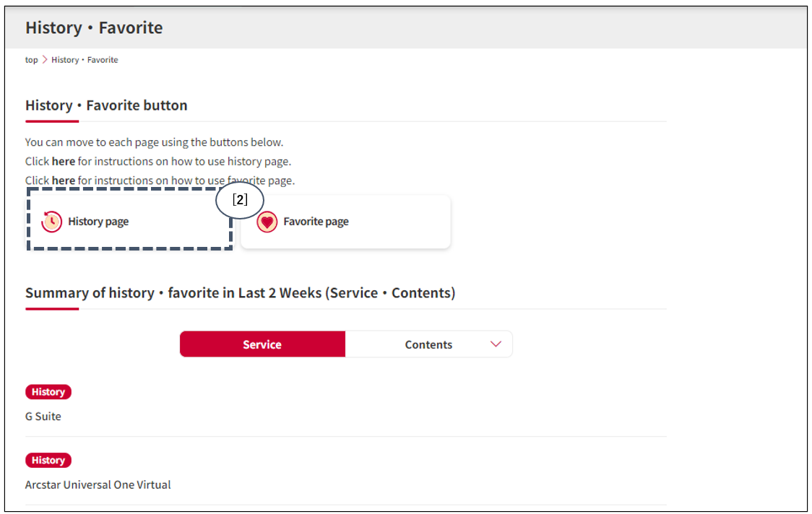Image resolution: width=812 pixels, height=514 pixels.
Task: Open 'here' link for history page instructions
Action: 63,162
